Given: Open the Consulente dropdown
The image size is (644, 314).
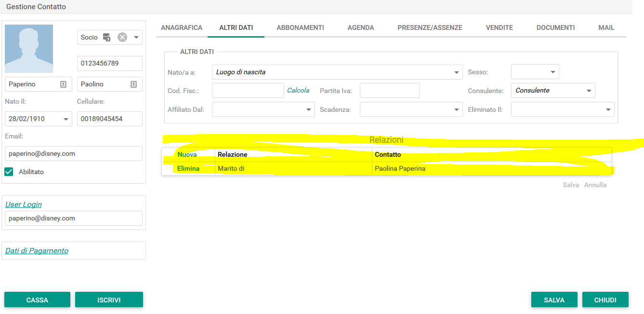Looking at the screenshot, I should pos(589,91).
